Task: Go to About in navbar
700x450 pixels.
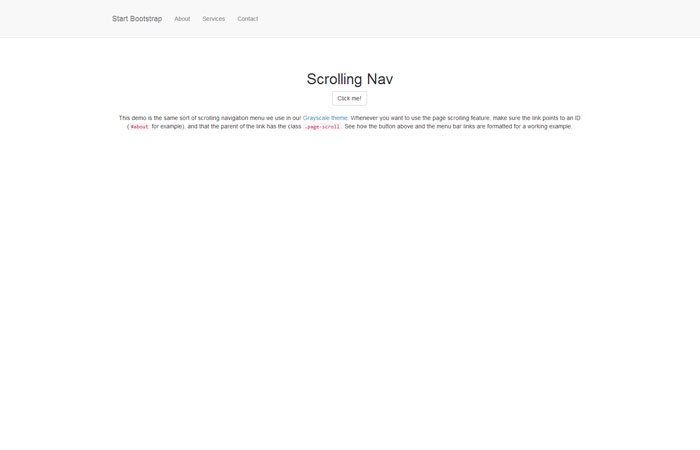Action: point(182,19)
